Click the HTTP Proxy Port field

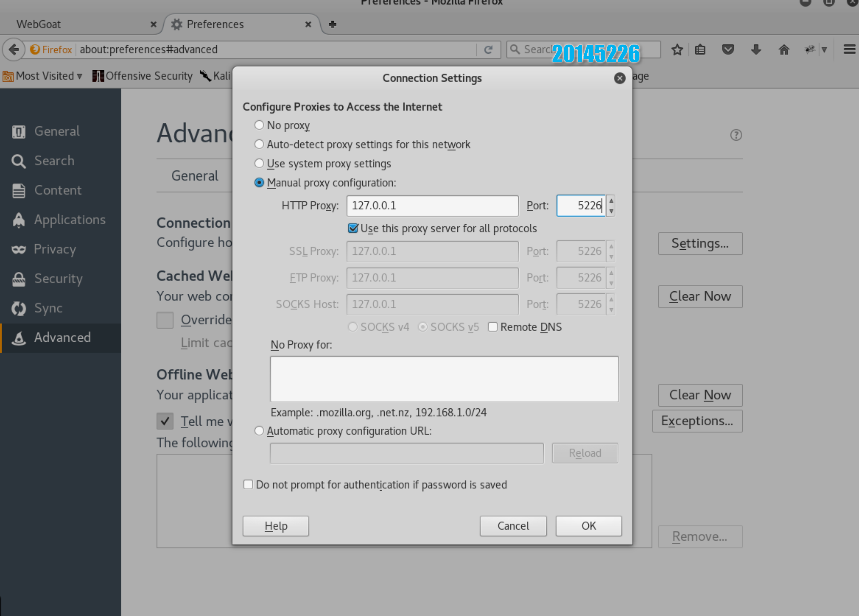(x=581, y=206)
